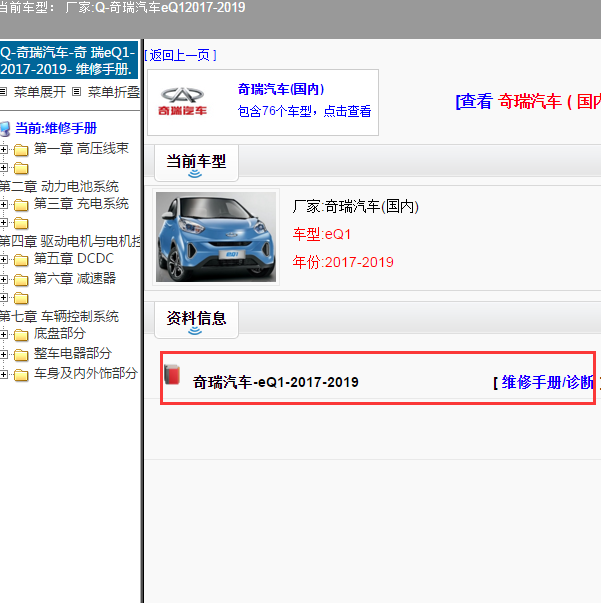Click the folder icon for 底盘部分
This screenshot has height=603, width=601.
pyautogui.click(x=21, y=335)
